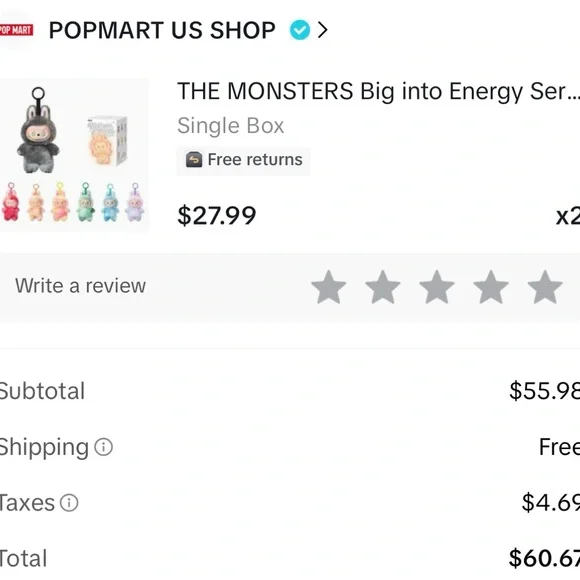580x580 pixels.
Task: Open POPMART US SHOP store name
Action: point(162,30)
